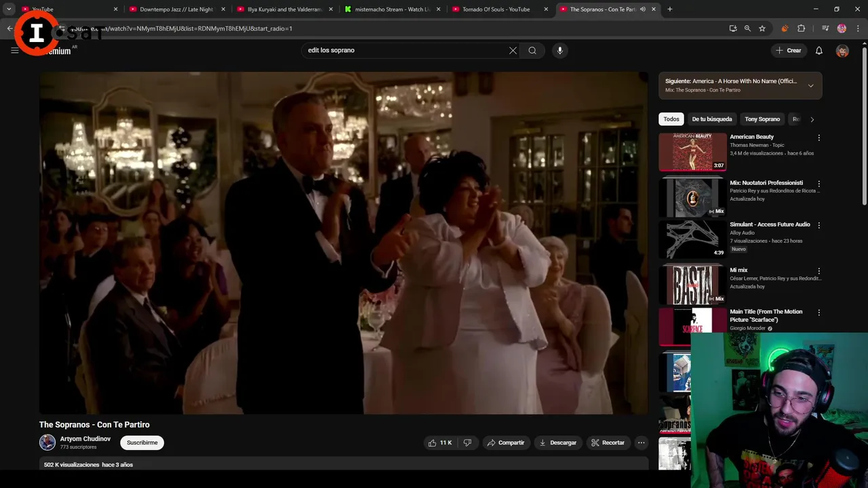
Task: Open Chrome's three-dot menu
Action: [x=858, y=28]
